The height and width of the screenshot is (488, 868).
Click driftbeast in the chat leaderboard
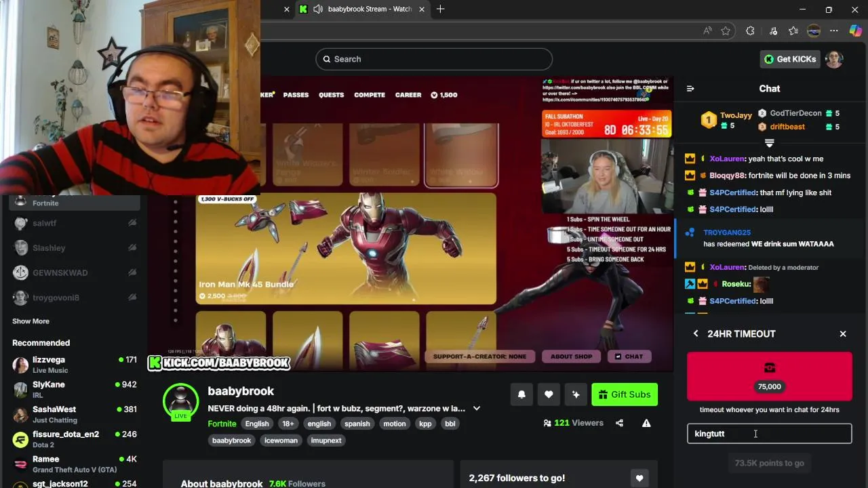(x=787, y=127)
